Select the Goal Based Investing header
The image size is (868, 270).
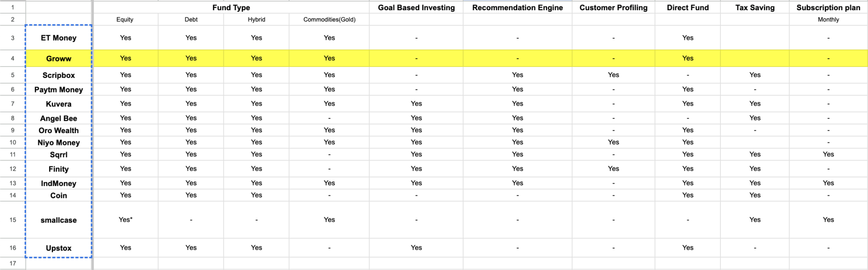coord(416,8)
